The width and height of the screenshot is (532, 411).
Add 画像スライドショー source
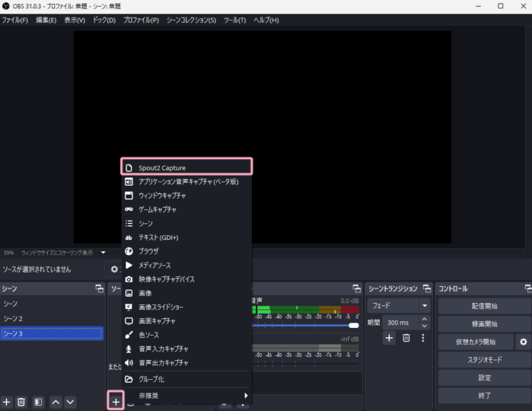pos(186,307)
